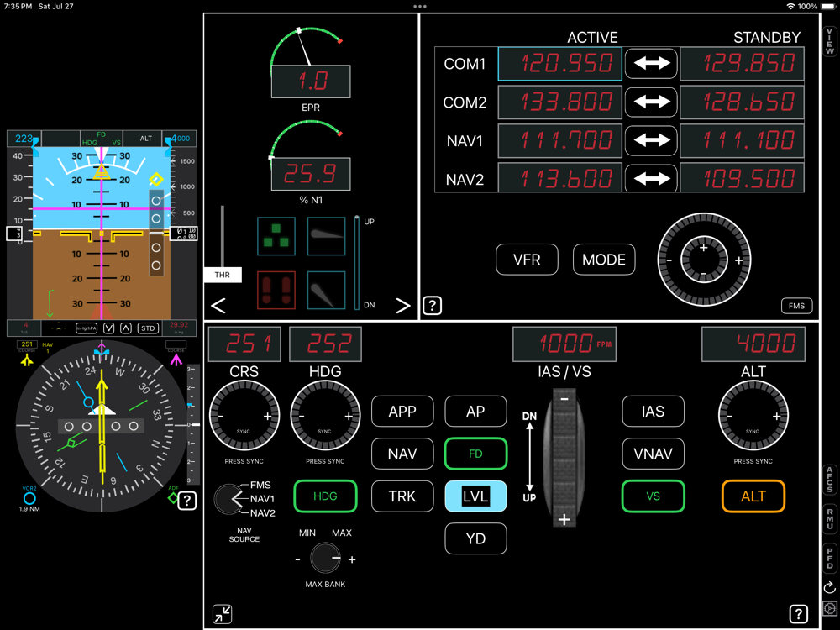Select the COM1 active frequency 120.950

pos(559,64)
